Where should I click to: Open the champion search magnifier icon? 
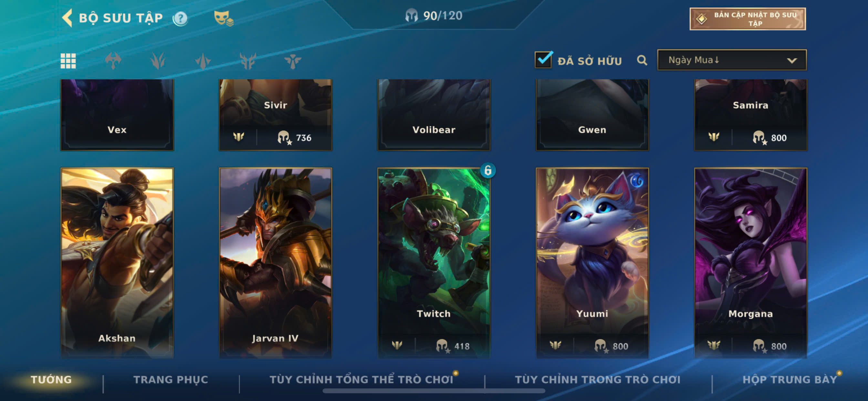tap(642, 60)
